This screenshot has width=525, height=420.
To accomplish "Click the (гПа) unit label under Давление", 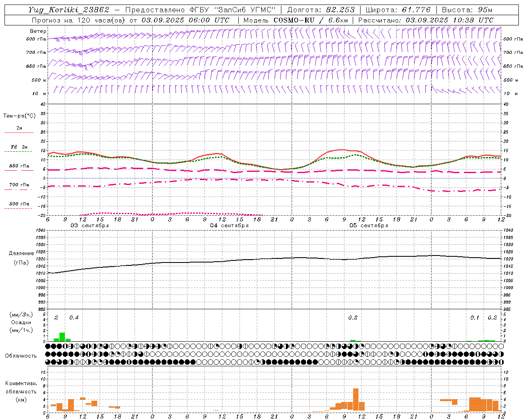I will [21, 263].
